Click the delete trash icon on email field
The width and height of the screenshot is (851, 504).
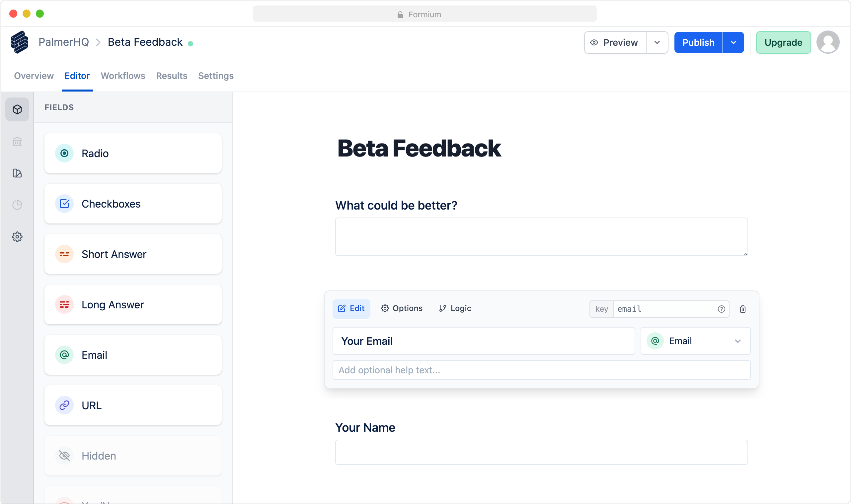(743, 308)
